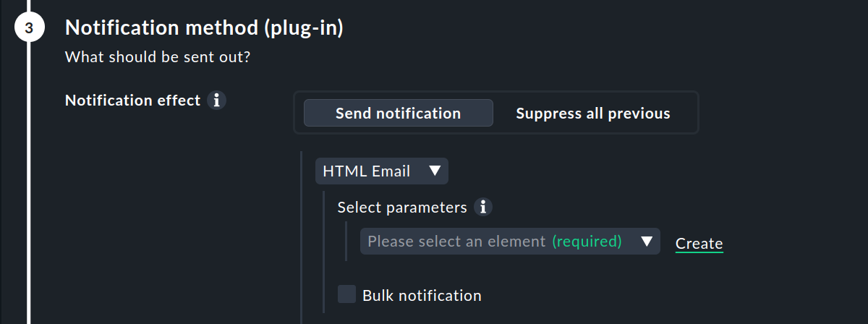The width and height of the screenshot is (868, 324).
Task: Click the 'Select parameters' label
Action: (402, 208)
